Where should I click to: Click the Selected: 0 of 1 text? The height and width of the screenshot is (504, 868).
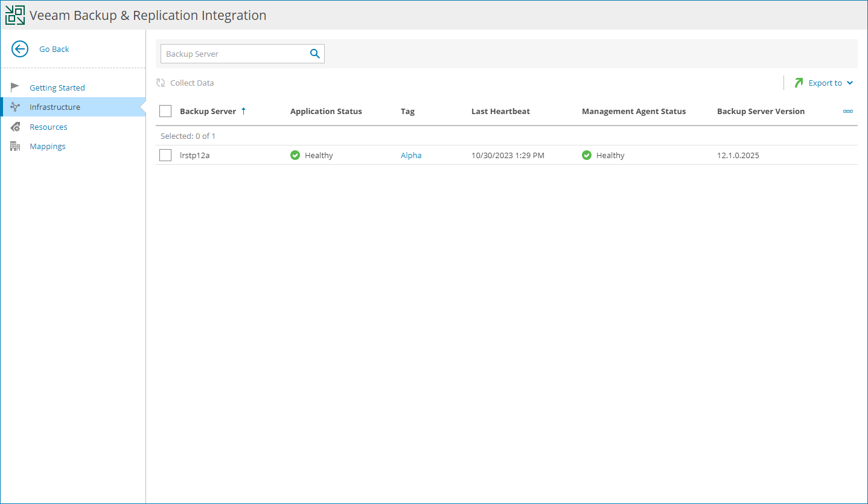188,136
